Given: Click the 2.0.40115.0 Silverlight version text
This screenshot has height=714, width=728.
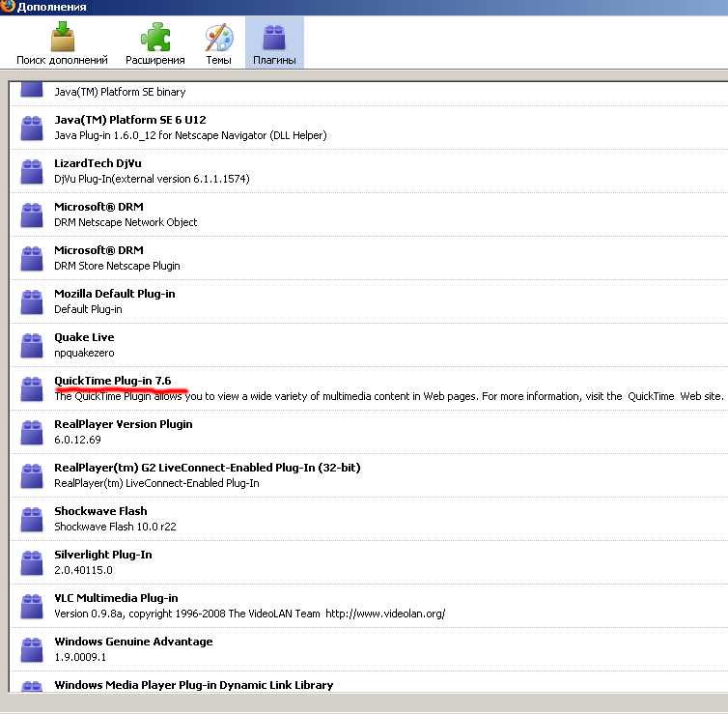Looking at the screenshot, I should coord(83,570).
